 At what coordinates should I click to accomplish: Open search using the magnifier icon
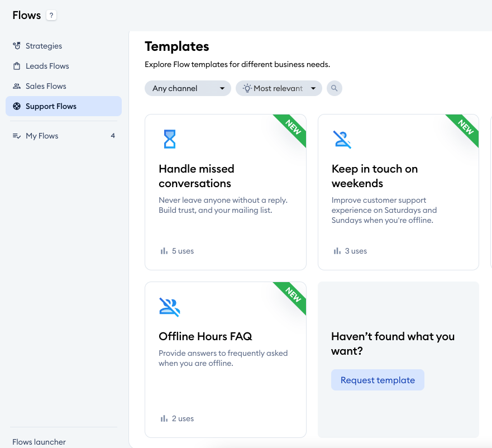pos(334,88)
